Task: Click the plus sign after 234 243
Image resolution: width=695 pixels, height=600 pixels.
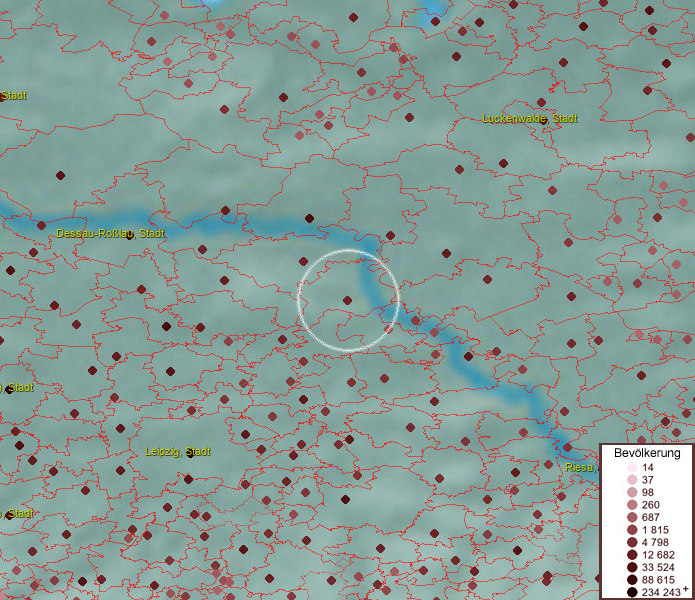Action: click(686, 589)
